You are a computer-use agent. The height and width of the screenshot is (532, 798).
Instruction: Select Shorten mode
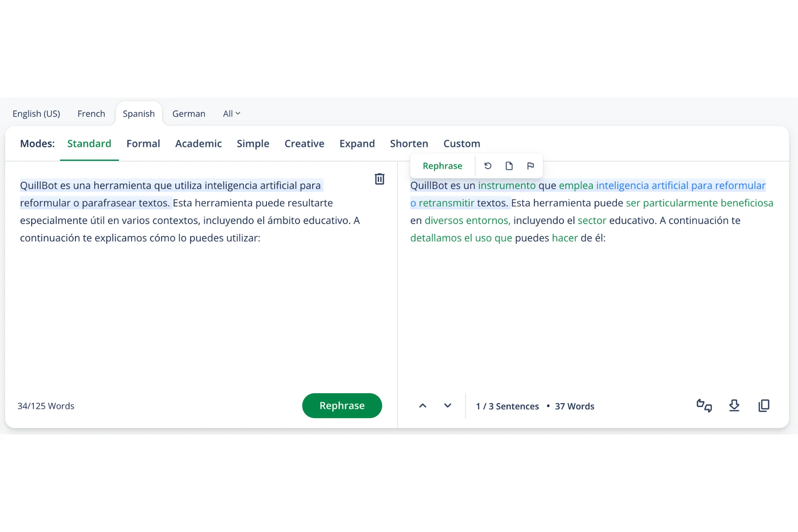pos(409,143)
